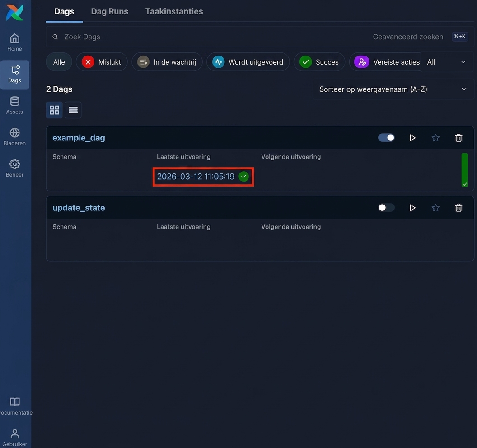Open Documentatie in the sidebar

click(x=14, y=406)
